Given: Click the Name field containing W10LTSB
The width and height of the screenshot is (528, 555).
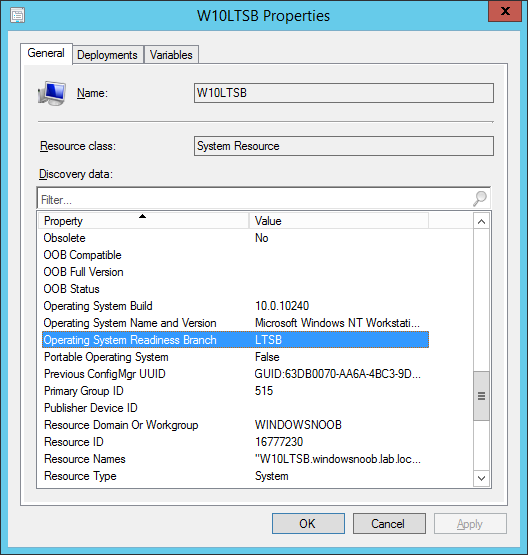Looking at the screenshot, I should 344,93.
